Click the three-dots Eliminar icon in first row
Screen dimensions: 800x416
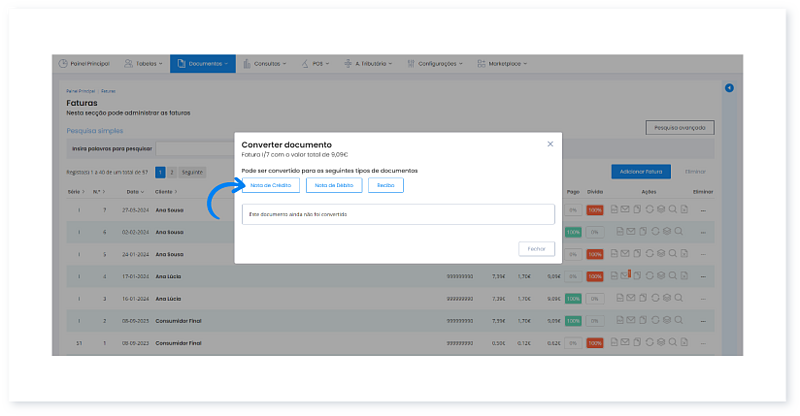tap(703, 210)
